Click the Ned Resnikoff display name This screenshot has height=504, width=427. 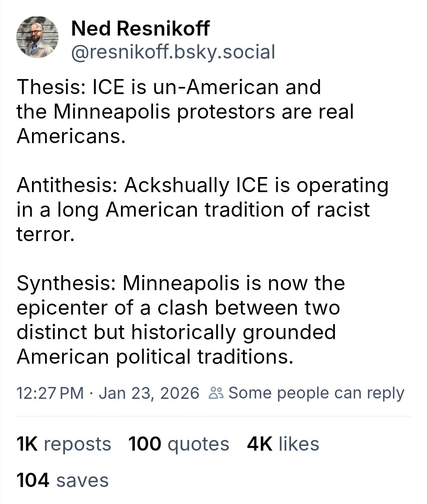tap(140, 28)
